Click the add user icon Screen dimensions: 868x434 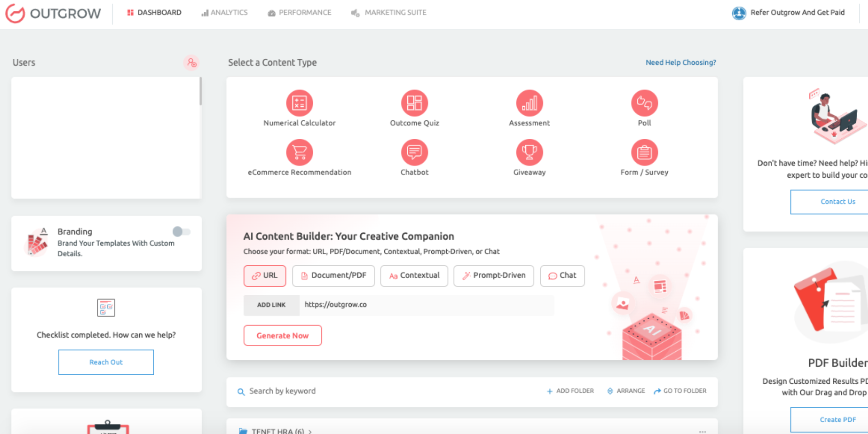(x=192, y=62)
